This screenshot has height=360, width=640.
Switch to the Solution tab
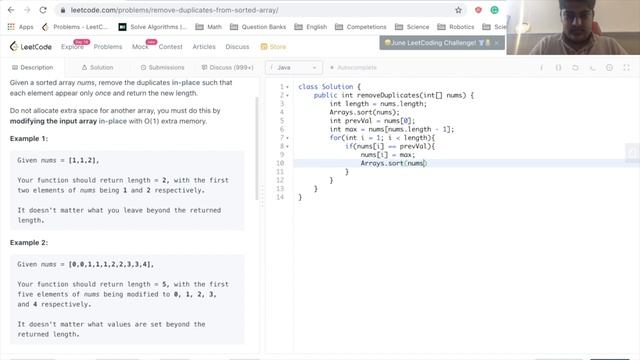pos(97,67)
